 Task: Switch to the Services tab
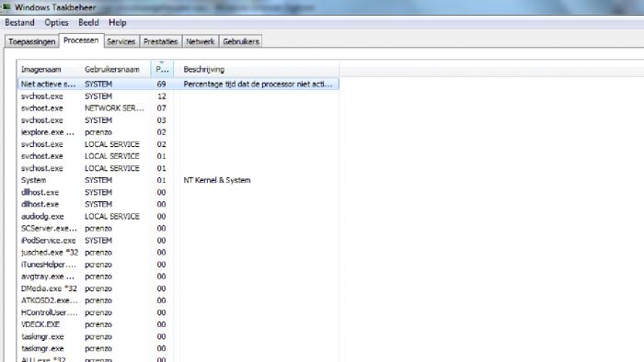[x=121, y=41]
